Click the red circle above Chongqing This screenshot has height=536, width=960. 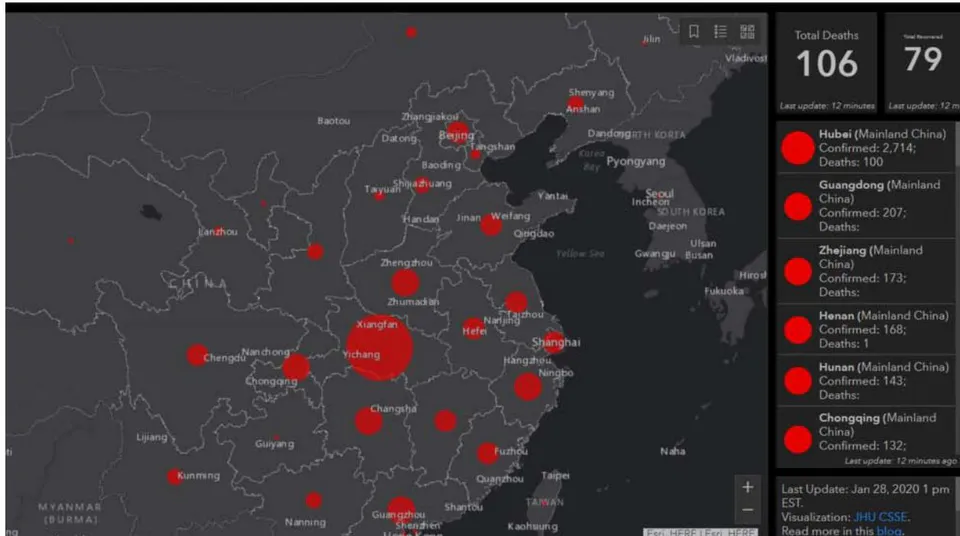point(296,367)
